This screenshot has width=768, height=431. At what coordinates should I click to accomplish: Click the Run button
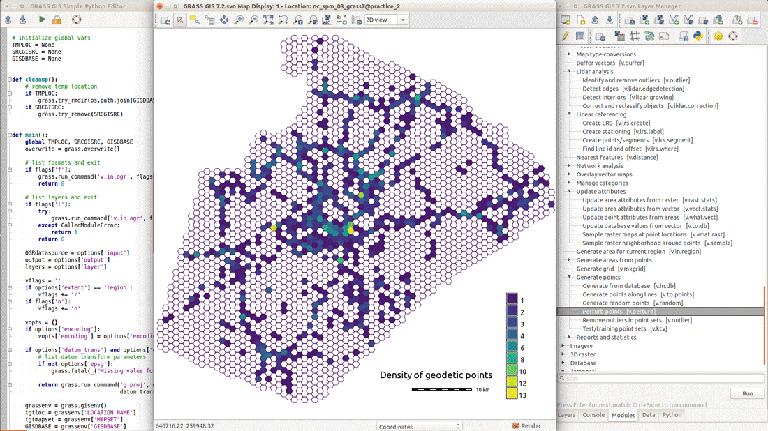[x=746, y=394]
